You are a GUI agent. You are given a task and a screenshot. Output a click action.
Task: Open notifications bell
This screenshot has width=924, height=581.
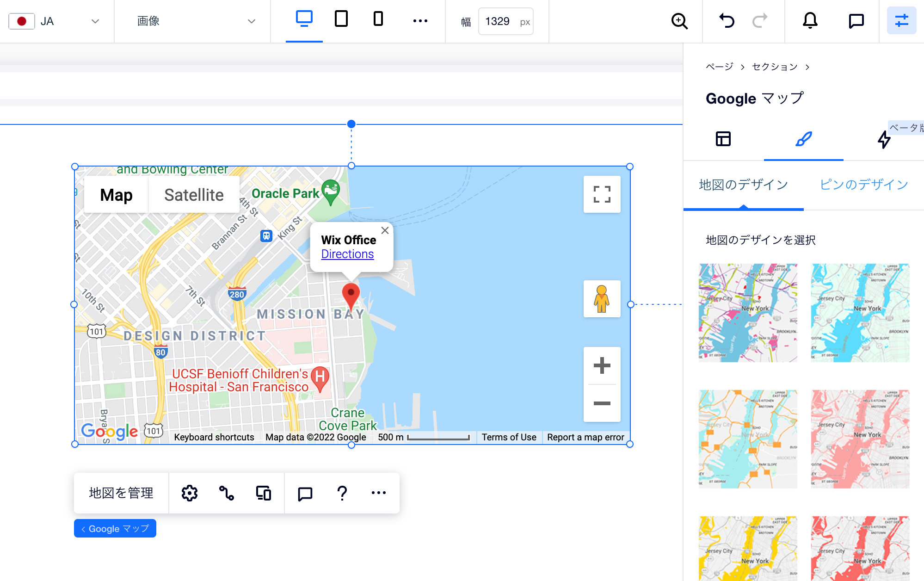tap(810, 21)
